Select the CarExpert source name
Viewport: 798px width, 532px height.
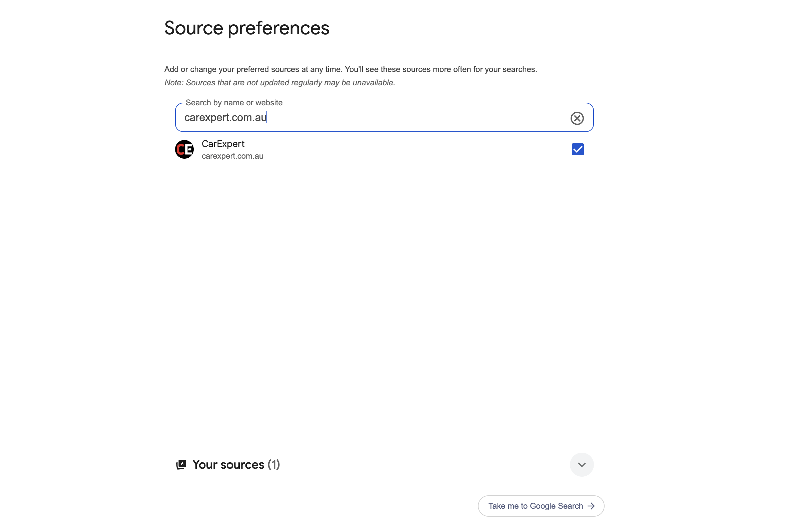(223, 144)
